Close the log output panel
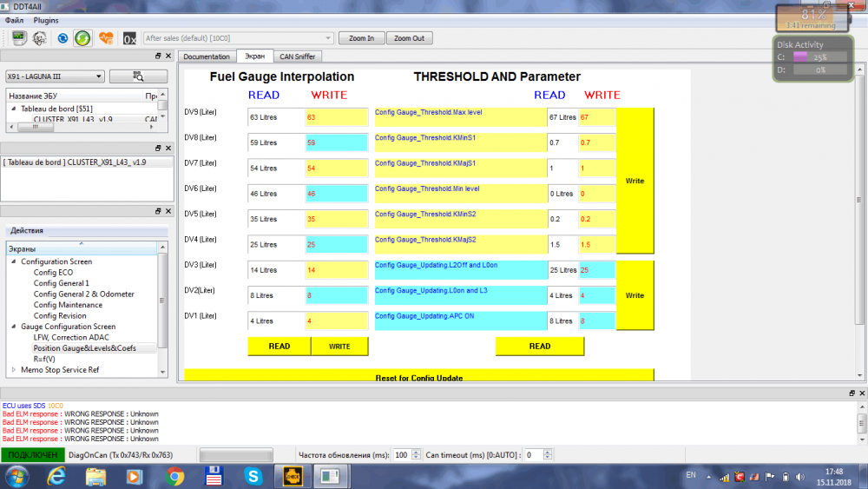The width and height of the screenshot is (868, 489). click(862, 393)
